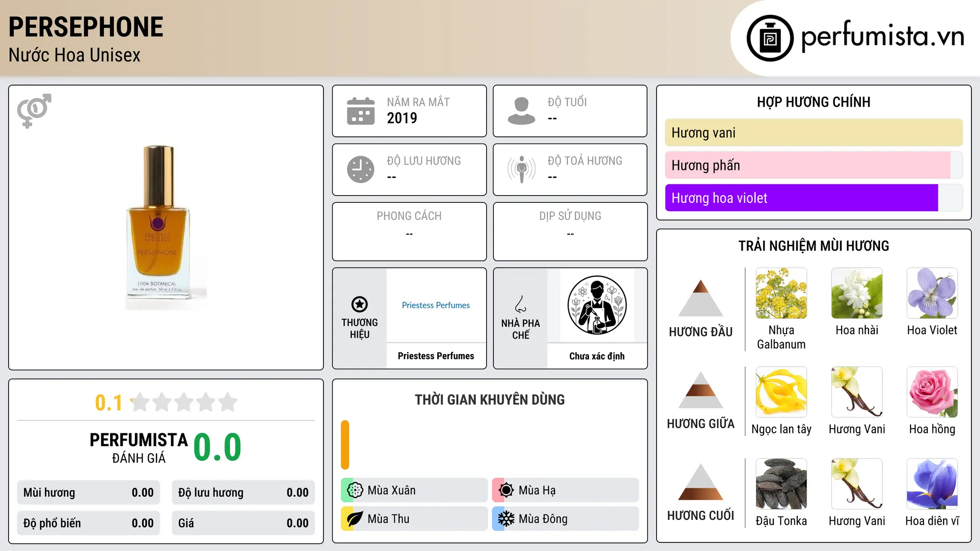The width and height of the screenshot is (980, 551).
Task: Click the pink Hương phấn accord bar
Action: tap(808, 165)
